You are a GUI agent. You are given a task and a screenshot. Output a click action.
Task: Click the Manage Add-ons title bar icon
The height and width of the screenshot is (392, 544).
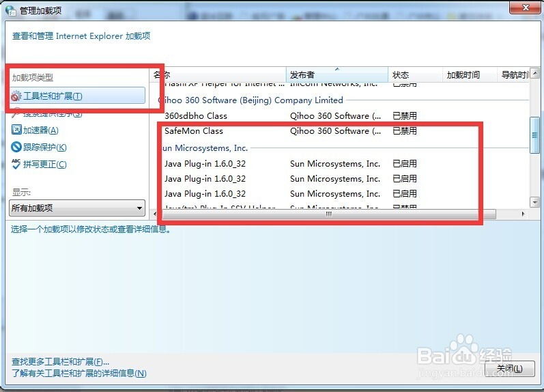tap(11, 10)
